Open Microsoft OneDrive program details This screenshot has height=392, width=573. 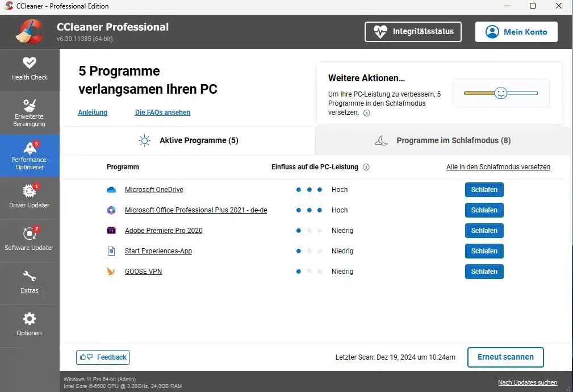click(154, 190)
